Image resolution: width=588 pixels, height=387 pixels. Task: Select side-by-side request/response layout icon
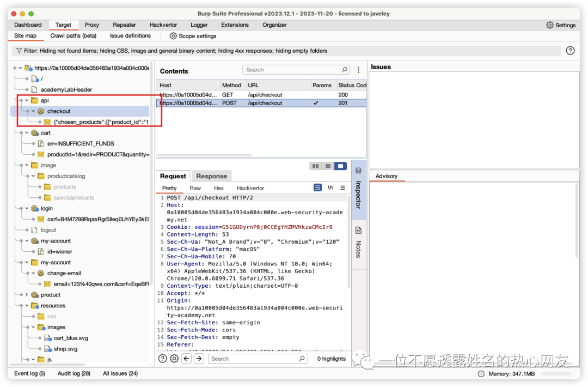tap(315, 166)
